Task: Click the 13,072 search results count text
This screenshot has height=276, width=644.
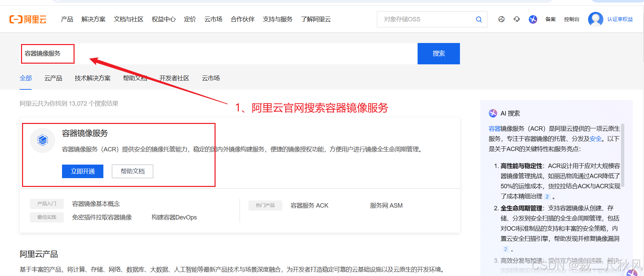Action: point(69,104)
